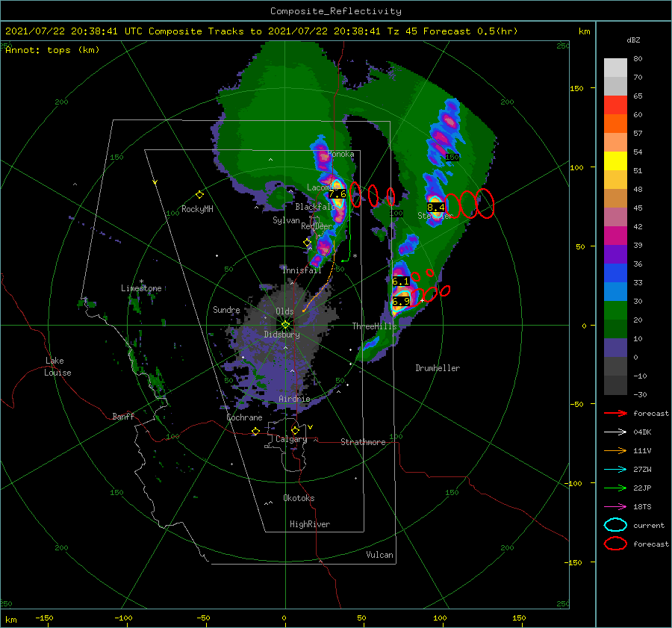This screenshot has width=672, height=628.
Task: Select the Stettler map label
Action: coord(435,216)
